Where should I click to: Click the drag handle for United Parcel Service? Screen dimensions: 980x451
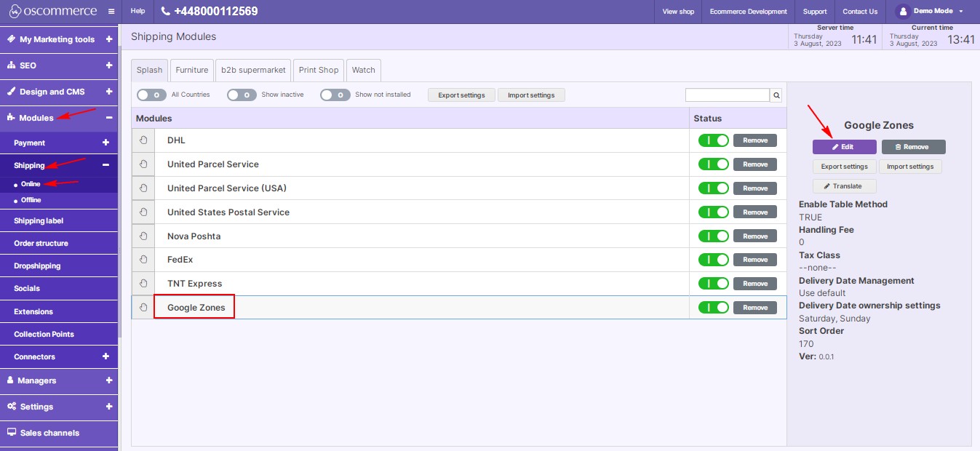[x=143, y=164]
